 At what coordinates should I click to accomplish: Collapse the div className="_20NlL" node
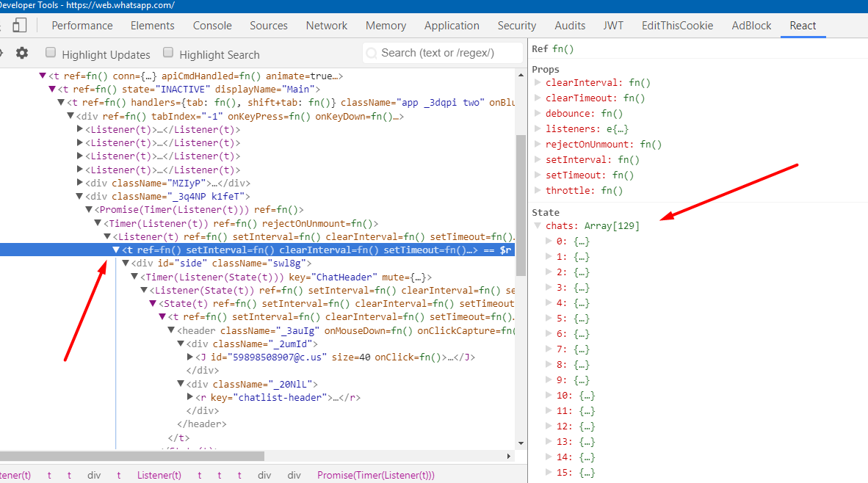[x=181, y=383]
